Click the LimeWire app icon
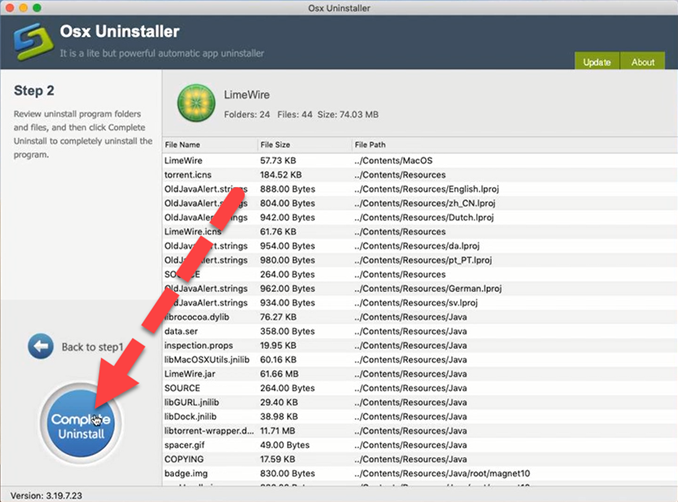Viewport: 678px width, 502px height. coord(196,103)
